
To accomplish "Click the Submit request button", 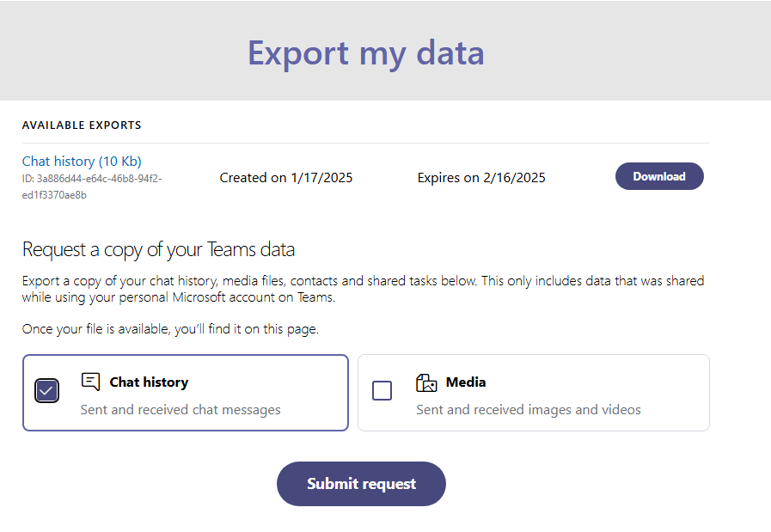I will click(361, 484).
